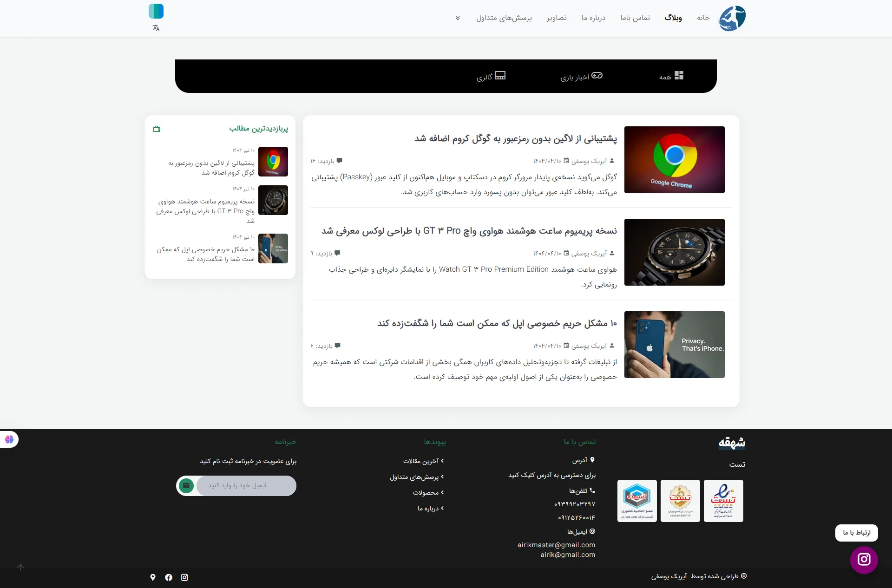Open the language translation icon below the logo

tap(156, 28)
